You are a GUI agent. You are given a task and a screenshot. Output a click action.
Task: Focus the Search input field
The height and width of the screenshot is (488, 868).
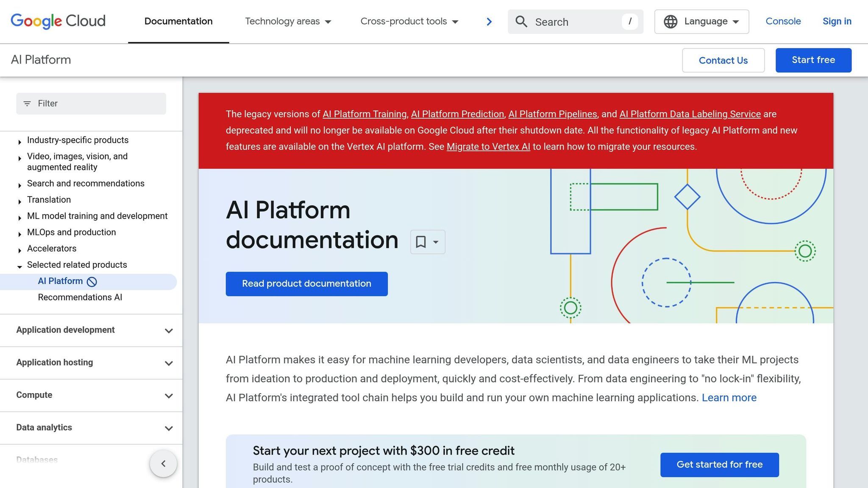pyautogui.click(x=576, y=22)
